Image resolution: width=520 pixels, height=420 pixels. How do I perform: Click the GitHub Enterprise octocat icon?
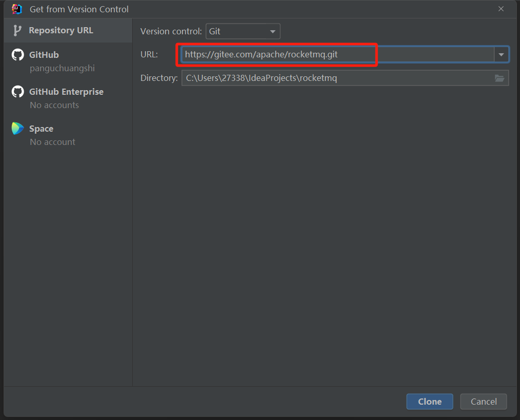click(18, 92)
